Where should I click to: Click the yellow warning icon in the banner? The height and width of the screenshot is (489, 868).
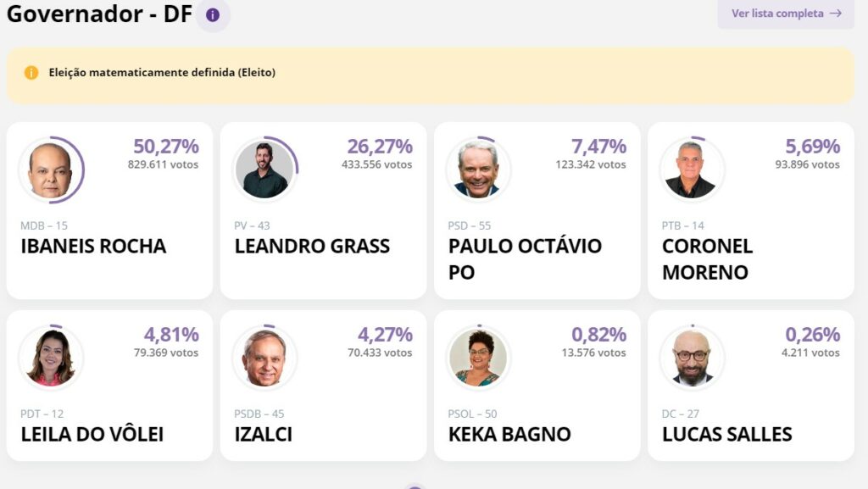[x=31, y=73]
